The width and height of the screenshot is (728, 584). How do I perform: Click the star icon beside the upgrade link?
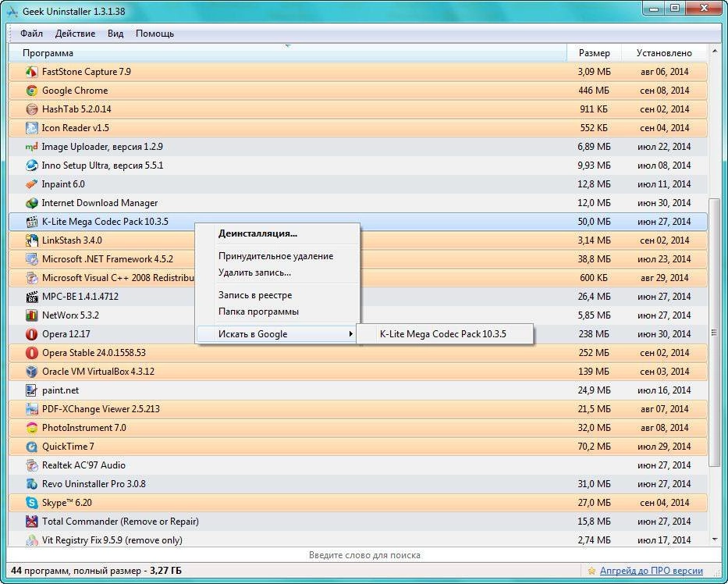(591, 571)
